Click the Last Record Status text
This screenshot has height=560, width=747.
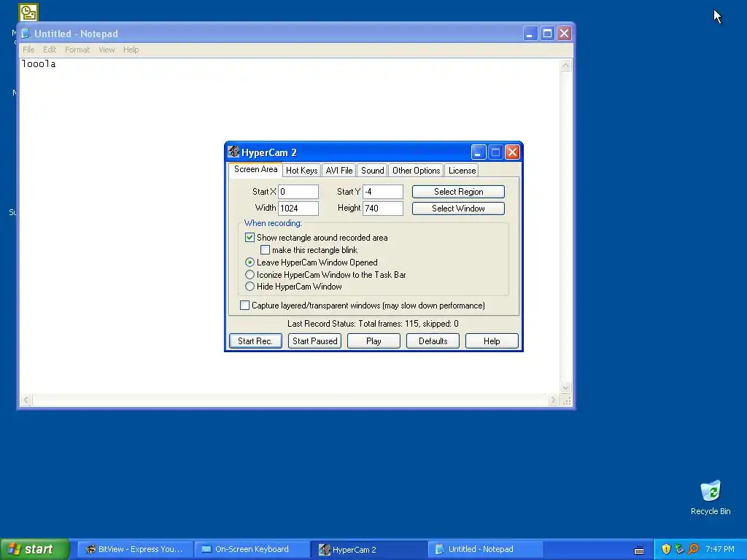coord(373,324)
